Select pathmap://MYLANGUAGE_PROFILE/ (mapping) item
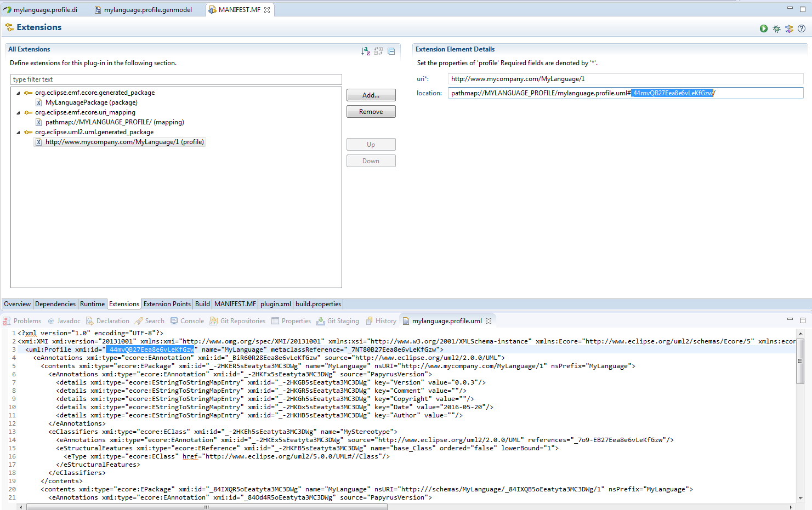The width and height of the screenshot is (812, 510). (115, 122)
